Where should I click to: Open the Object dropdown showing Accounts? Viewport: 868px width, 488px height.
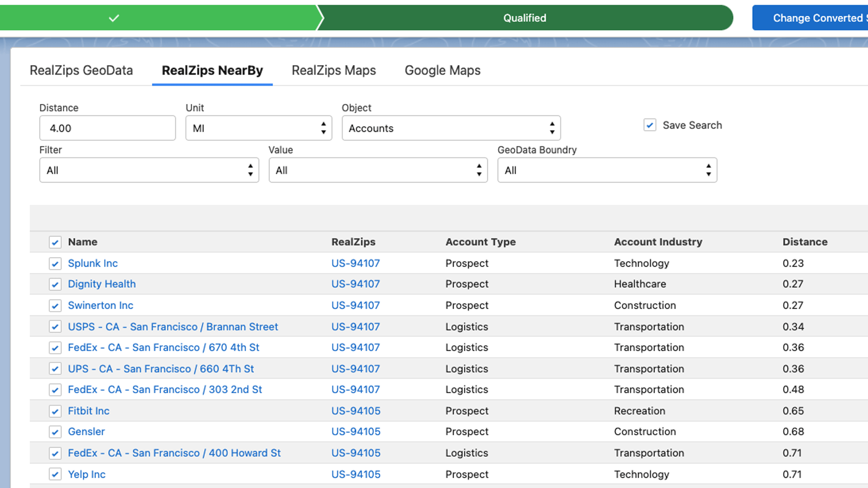tap(451, 128)
